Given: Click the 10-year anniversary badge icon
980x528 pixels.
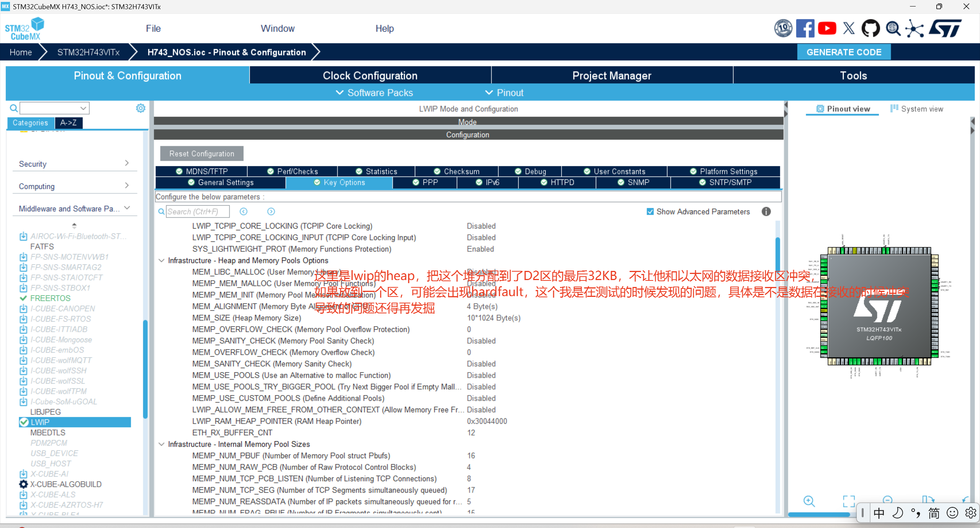Looking at the screenshot, I should [783, 28].
